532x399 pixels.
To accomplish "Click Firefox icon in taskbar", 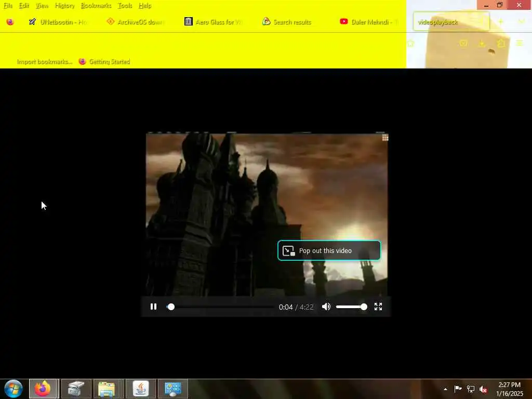I will point(43,389).
